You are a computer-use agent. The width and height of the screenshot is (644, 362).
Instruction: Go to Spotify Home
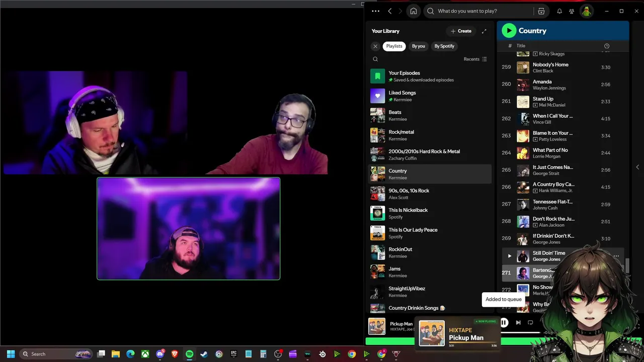(x=414, y=11)
